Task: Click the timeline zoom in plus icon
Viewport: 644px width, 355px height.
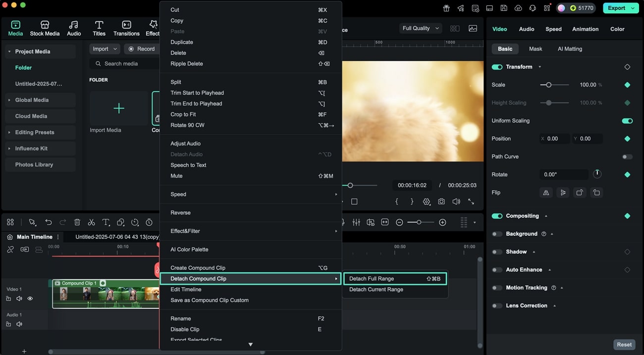Action: pos(442,222)
